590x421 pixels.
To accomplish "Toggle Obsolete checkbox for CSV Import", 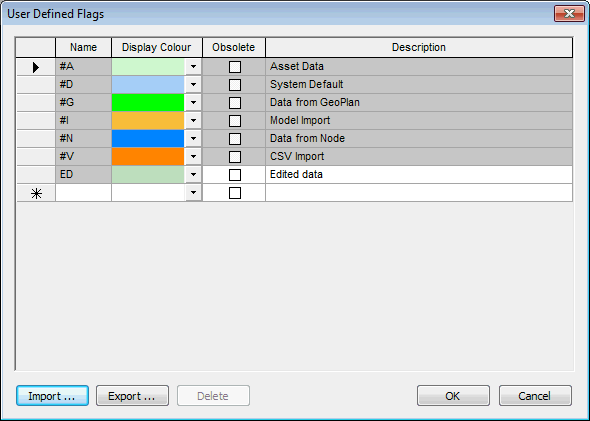I will 235,157.
